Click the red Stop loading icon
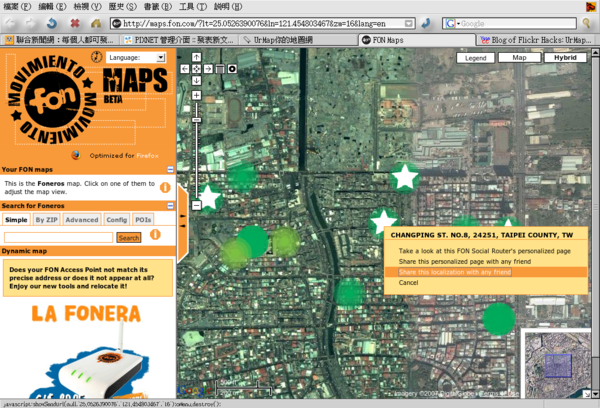 click(75, 23)
